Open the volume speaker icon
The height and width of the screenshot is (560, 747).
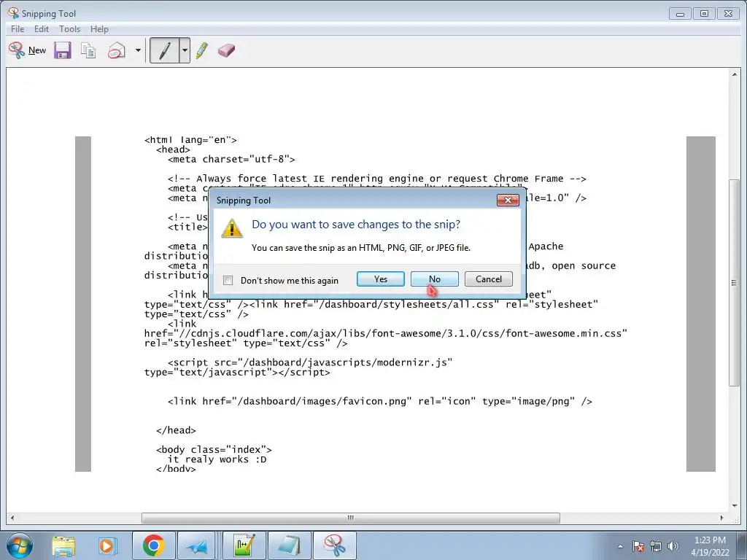click(673, 546)
